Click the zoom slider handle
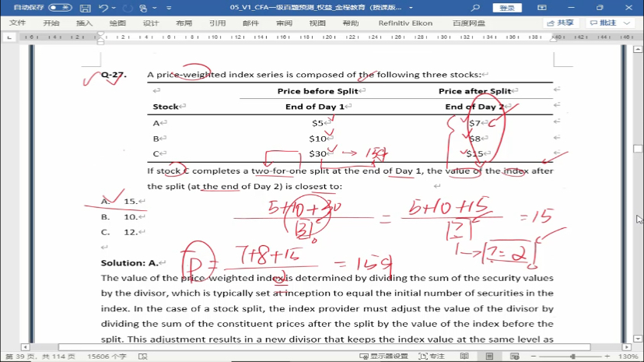Image resolution: width=644 pixels, height=362 pixels. [x=572, y=357]
